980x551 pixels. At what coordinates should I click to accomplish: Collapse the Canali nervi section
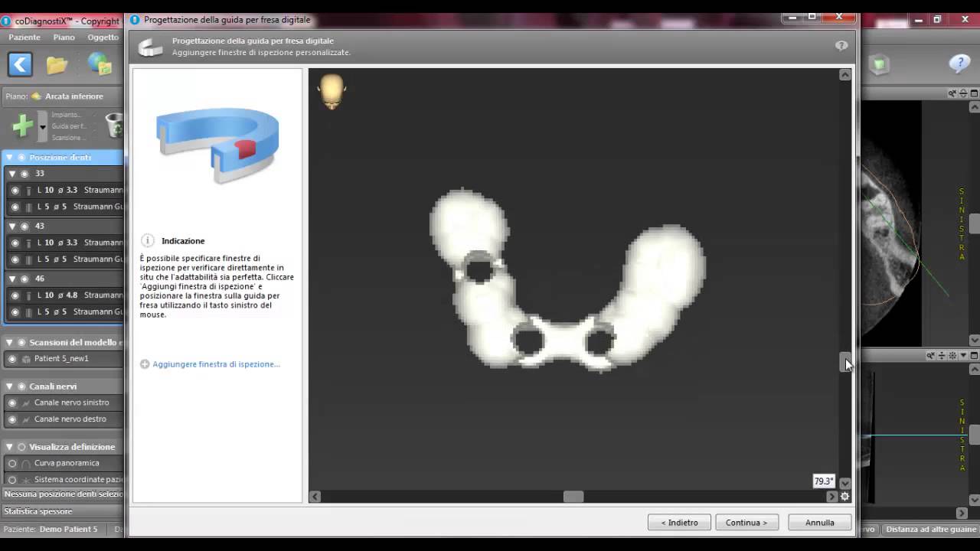coord(9,386)
